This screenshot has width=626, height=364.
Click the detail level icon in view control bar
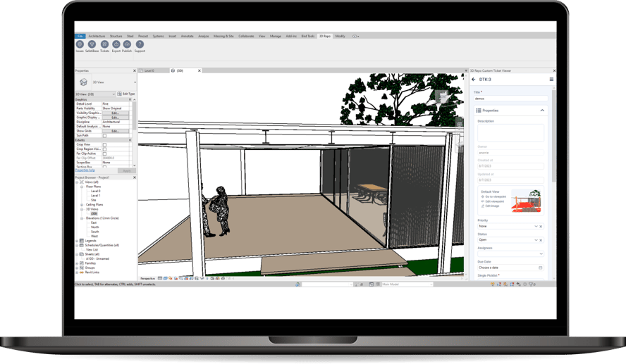[160, 278]
